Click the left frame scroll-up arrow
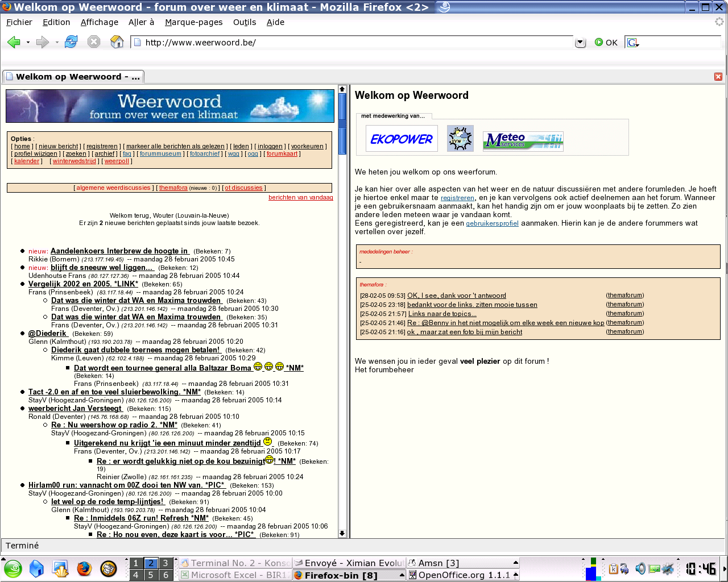This screenshot has width=728, height=582. (x=342, y=89)
